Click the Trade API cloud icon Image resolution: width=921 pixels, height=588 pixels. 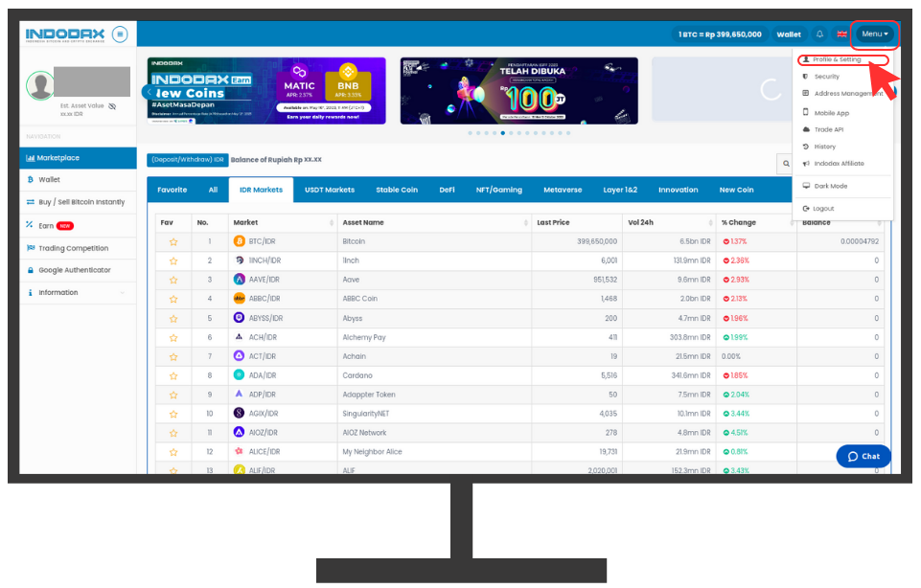(806, 129)
